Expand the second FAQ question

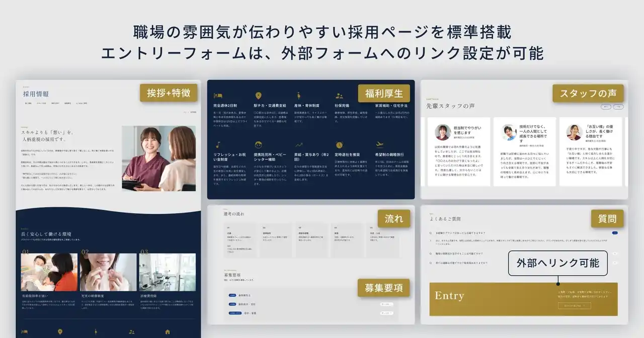(x=614, y=253)
